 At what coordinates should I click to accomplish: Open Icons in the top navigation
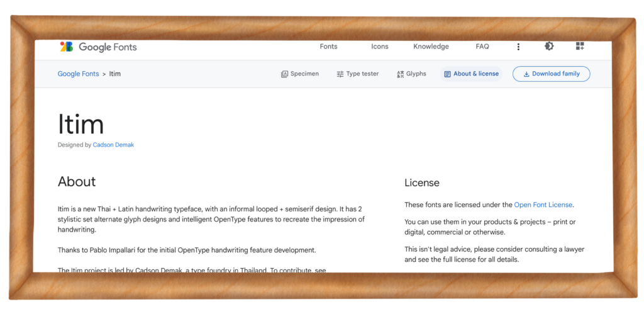click(x=380, y=47)
